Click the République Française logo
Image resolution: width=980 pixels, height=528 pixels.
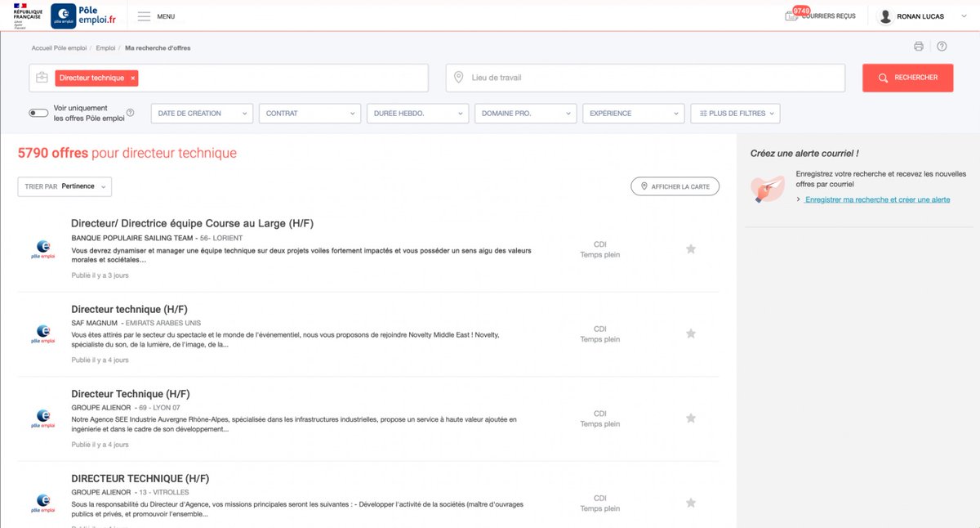26,16
